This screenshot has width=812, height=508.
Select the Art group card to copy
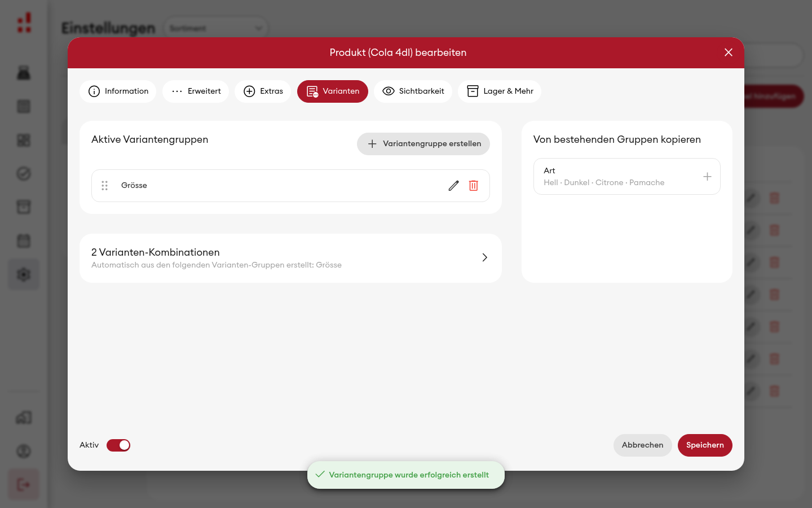coord(627,177)
